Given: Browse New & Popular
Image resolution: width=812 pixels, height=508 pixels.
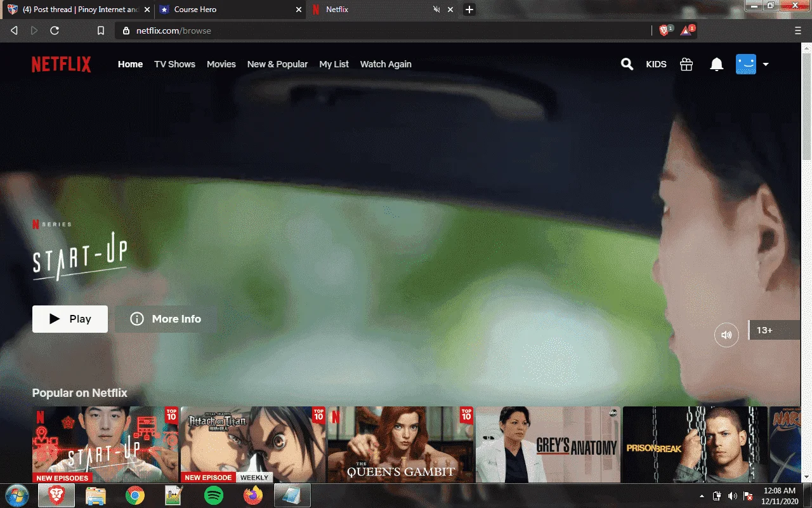Looking at the screenshot, I should (x=277, y=64).
